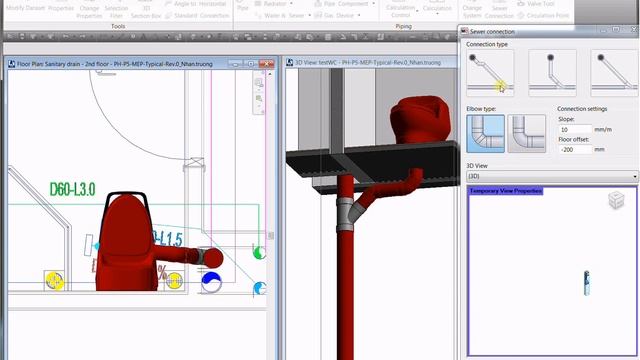Click the Modify Dataset tool
The height and width of the screenshot is (360, 640).
pyautogui.click(x=25, y=7)
